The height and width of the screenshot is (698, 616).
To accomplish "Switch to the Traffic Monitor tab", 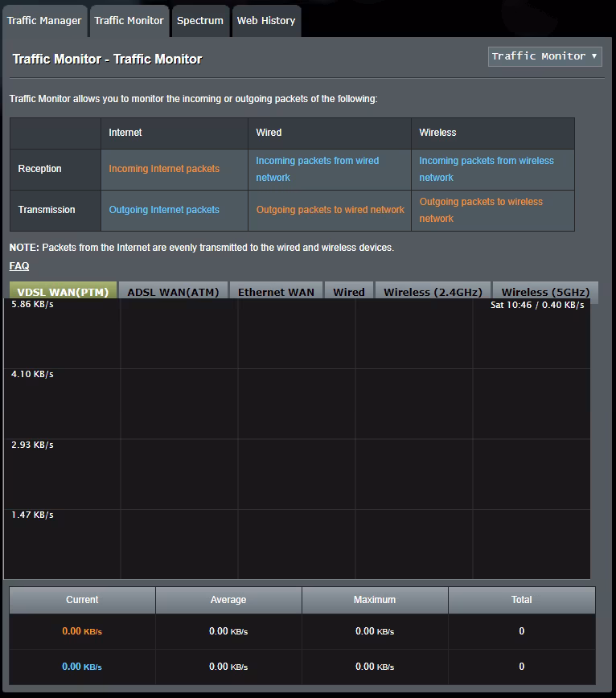I will point(129,21).
